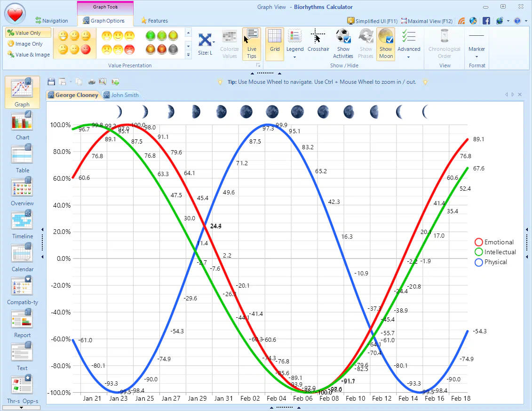Open the Chart view from the left sidebar
This screenshot has width=532, height=411.
[x=22, y=123]
